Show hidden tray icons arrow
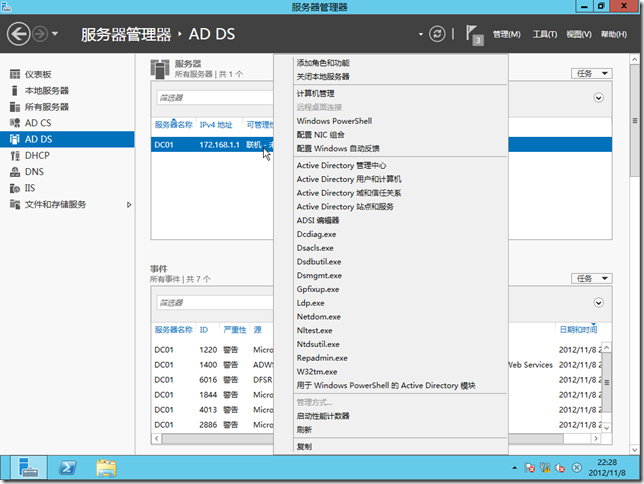644x484 pixels. pos(514,468)
